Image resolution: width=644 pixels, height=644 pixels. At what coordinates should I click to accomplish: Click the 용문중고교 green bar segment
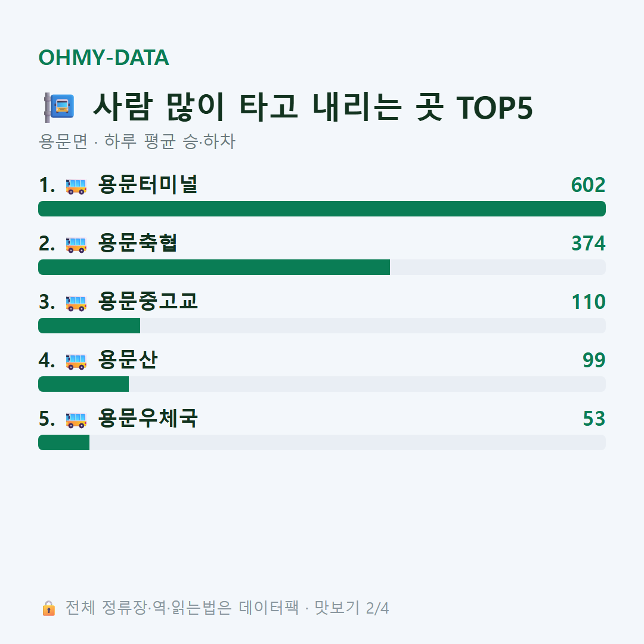[89, 326]
